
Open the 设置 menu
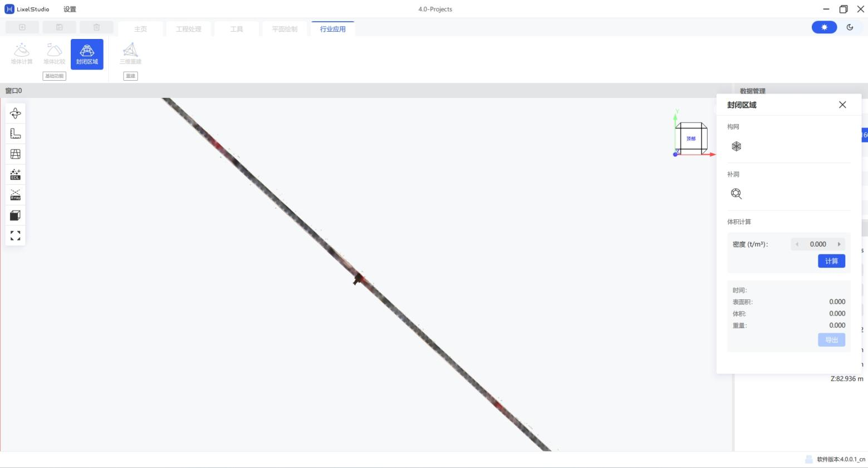[70, 9]
